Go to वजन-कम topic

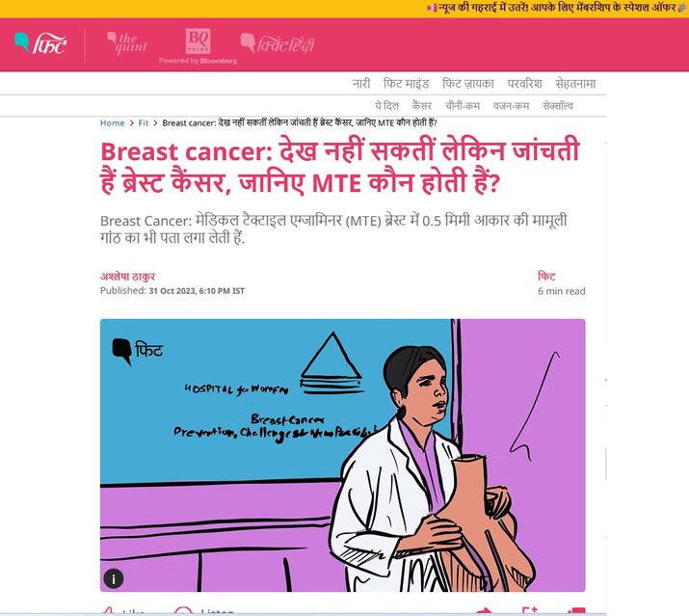(x=511, y=106)
